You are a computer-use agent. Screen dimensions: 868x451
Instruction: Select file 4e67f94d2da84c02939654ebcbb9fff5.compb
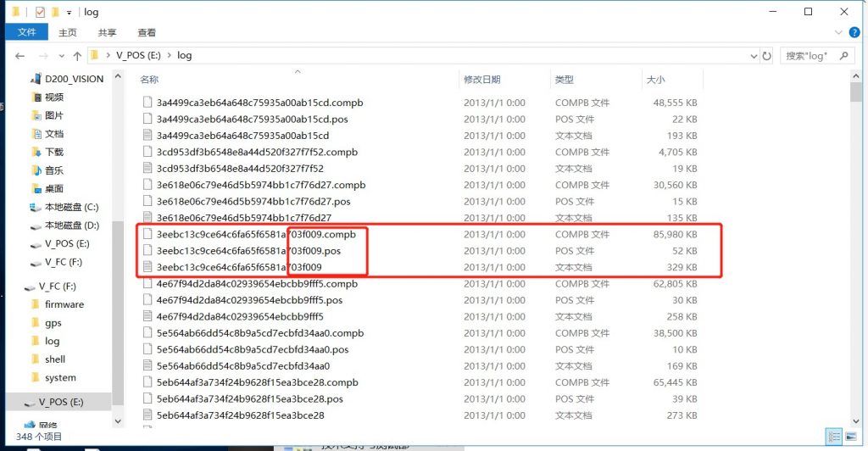[x=257, y=284]
